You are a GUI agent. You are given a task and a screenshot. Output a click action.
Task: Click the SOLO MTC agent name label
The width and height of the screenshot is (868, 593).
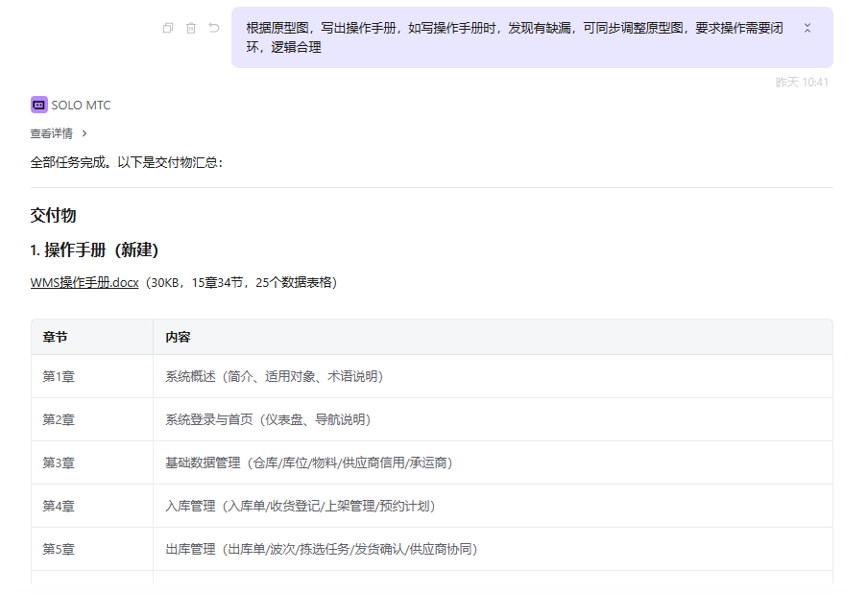pos(81,106)
